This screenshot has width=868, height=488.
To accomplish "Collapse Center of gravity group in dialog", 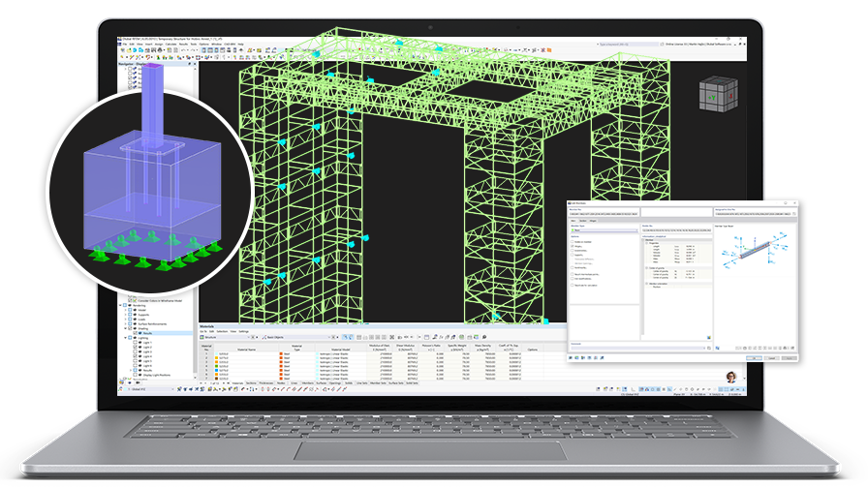I will pyautogui.click(x=646, y=268).
